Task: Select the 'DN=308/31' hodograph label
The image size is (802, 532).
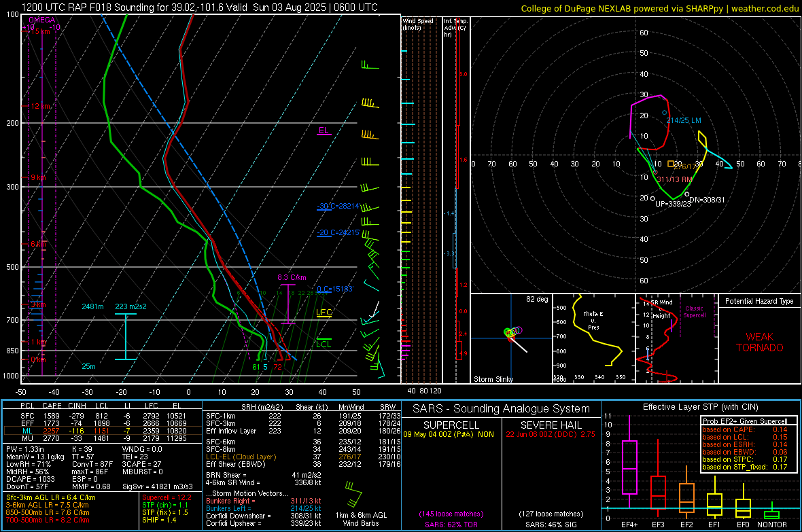Action: (707, 200)
